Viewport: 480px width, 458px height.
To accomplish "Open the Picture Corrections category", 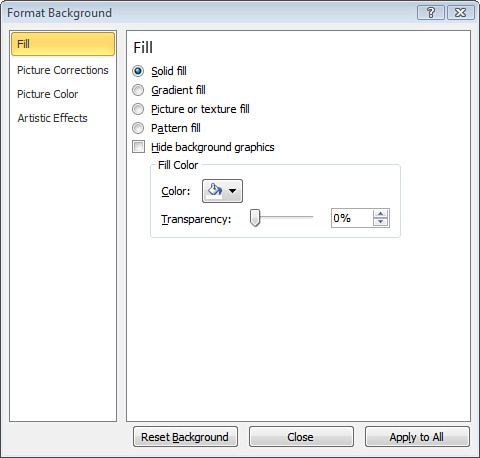I will tap(63, 70).
